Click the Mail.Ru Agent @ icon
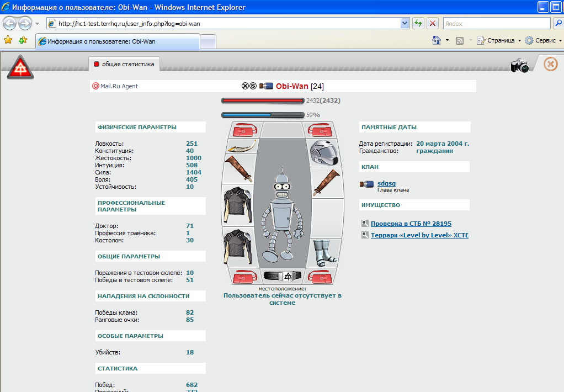Screen dimensions: 564x392 [95, 86]
